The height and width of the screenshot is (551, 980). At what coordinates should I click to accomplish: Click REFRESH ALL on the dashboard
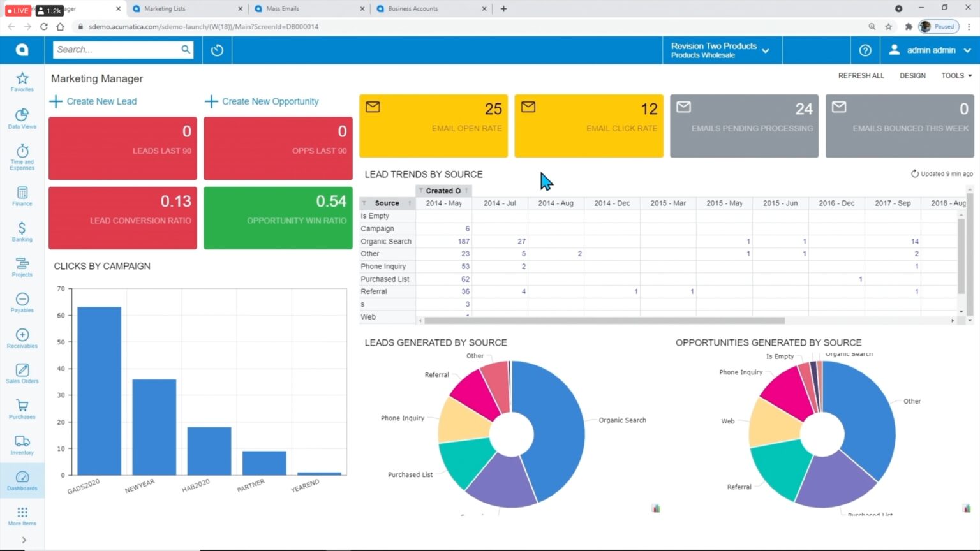pyautogui.click(x=861, y=75)
